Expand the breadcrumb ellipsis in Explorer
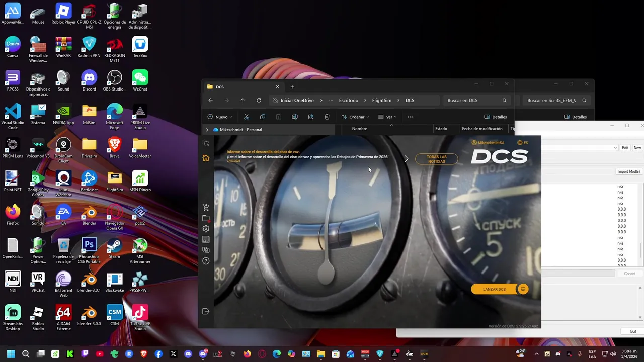The height and width of the screenshot is (362, 644). coord(331,100)
